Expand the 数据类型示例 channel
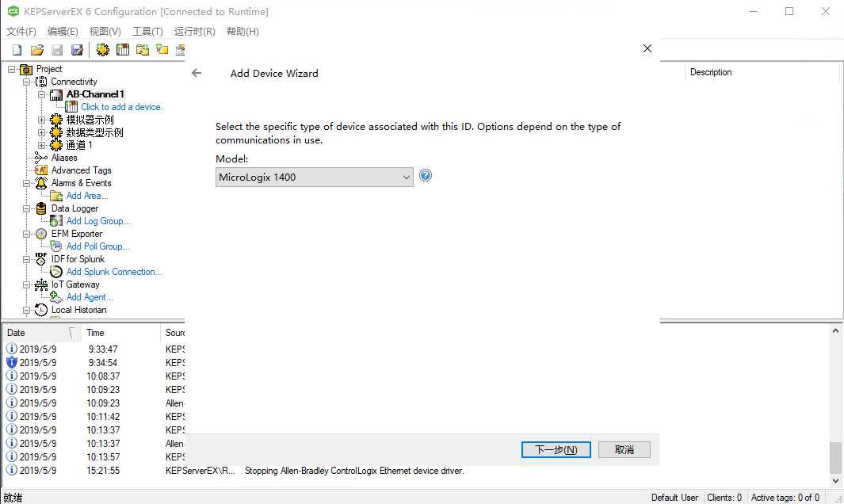Image resolution: width=844 pixels, height=504 pixels. point(41,132)
